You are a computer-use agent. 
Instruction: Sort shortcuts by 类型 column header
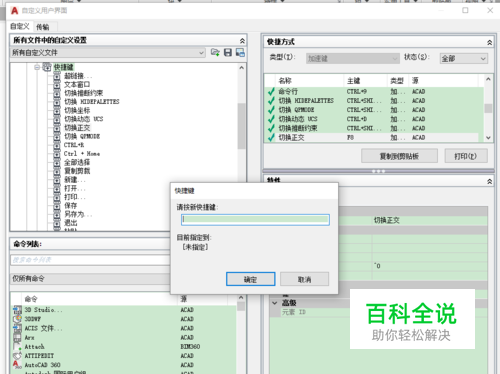398,81
